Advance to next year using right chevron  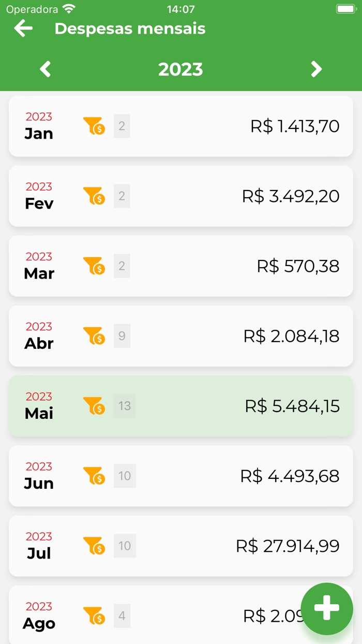point(316,69)
